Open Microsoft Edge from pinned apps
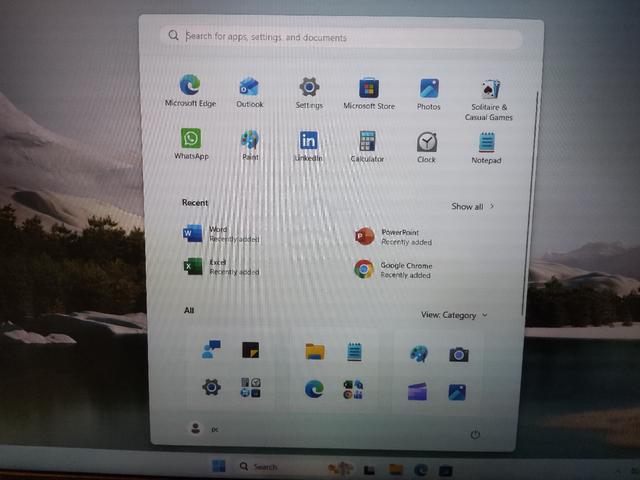 click(x=190, y=91)
